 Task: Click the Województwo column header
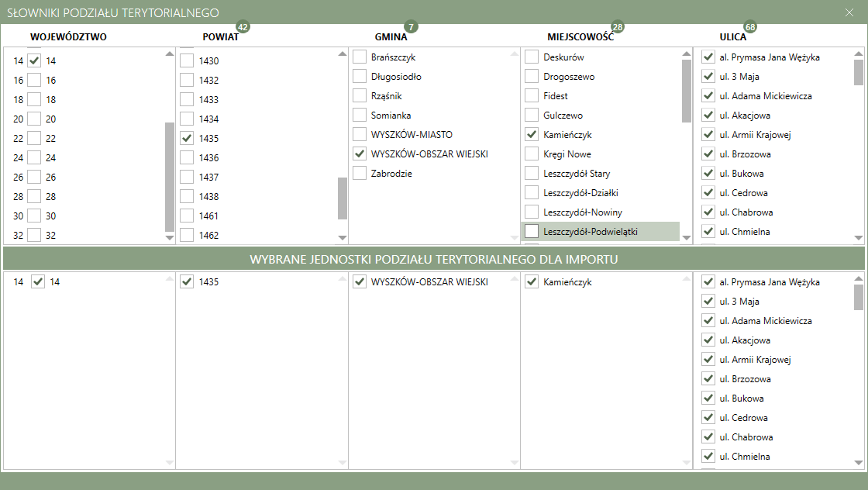(68, 37)
